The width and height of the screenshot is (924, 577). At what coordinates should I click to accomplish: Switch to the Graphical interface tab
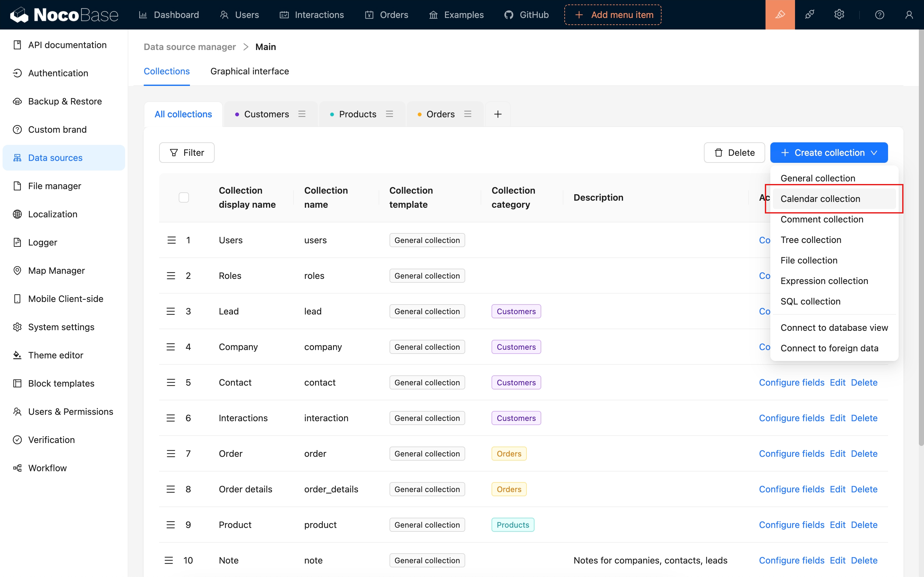[249, 71]
